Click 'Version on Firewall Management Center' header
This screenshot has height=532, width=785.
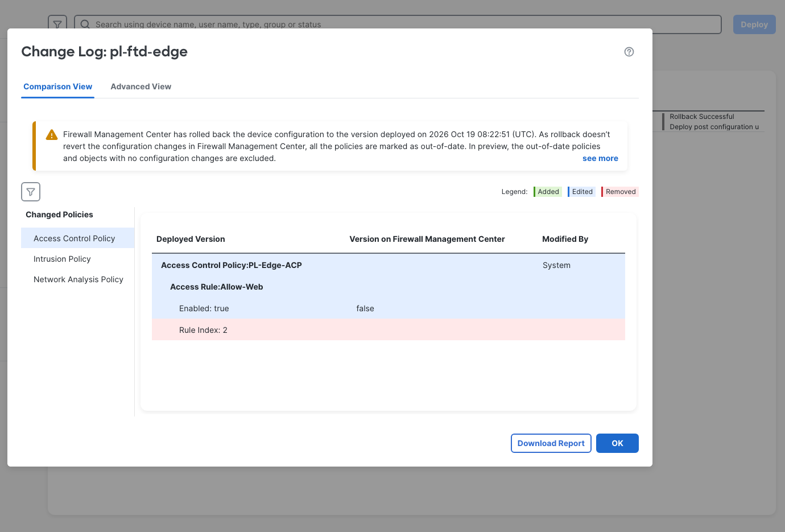click(x=427, y=239)
